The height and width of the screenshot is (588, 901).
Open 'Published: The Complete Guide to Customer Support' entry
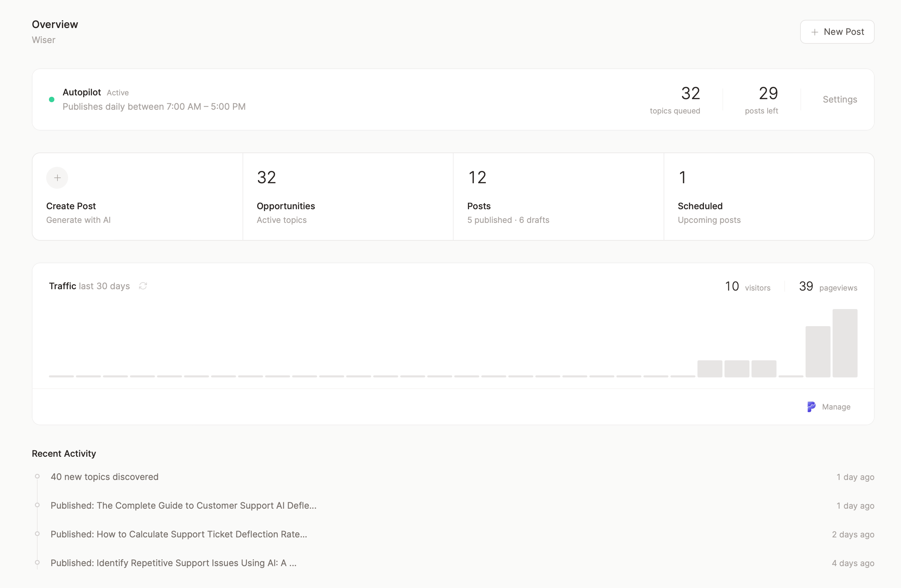tap(184, 506)
